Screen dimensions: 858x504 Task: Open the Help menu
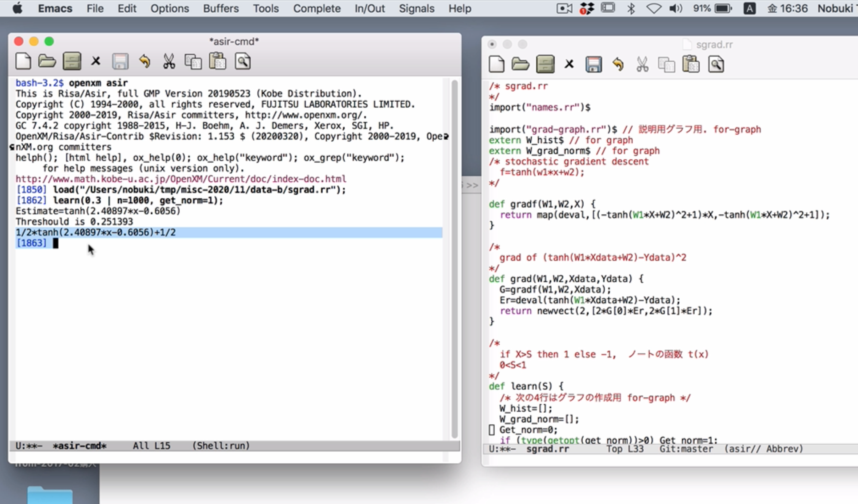pos(459,8)
